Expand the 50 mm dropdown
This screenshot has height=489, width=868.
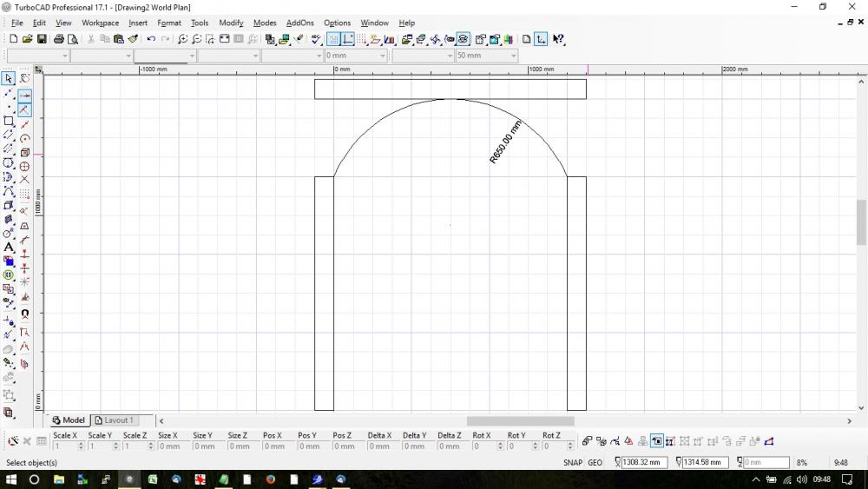514,56
